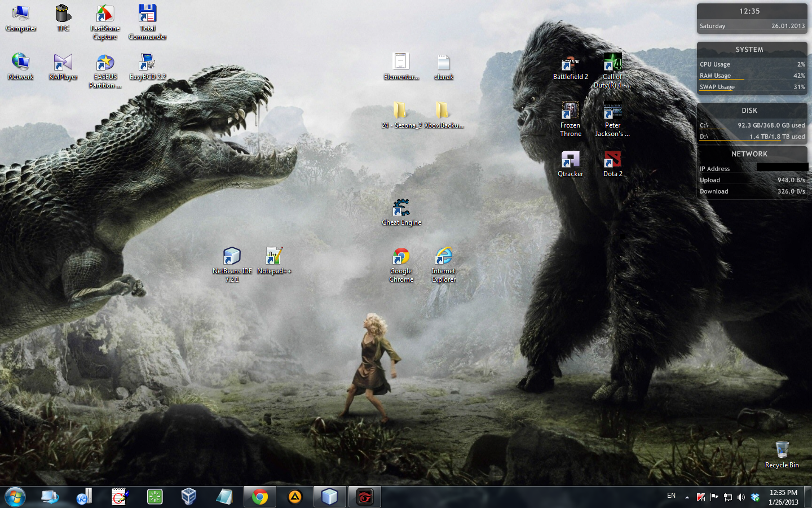Click the volume speaker icon in system tray
The width and height of the screenshot is (812, 508).
point(741,497)
